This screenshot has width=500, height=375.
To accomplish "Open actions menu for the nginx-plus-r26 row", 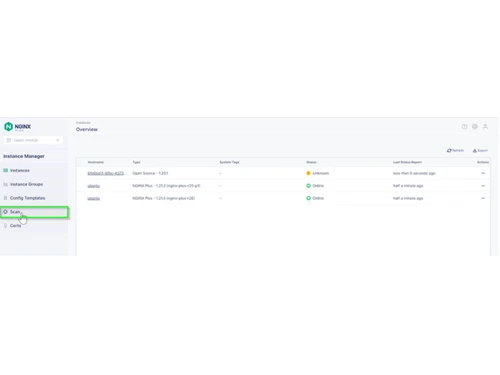I will (x=483, y=198).
